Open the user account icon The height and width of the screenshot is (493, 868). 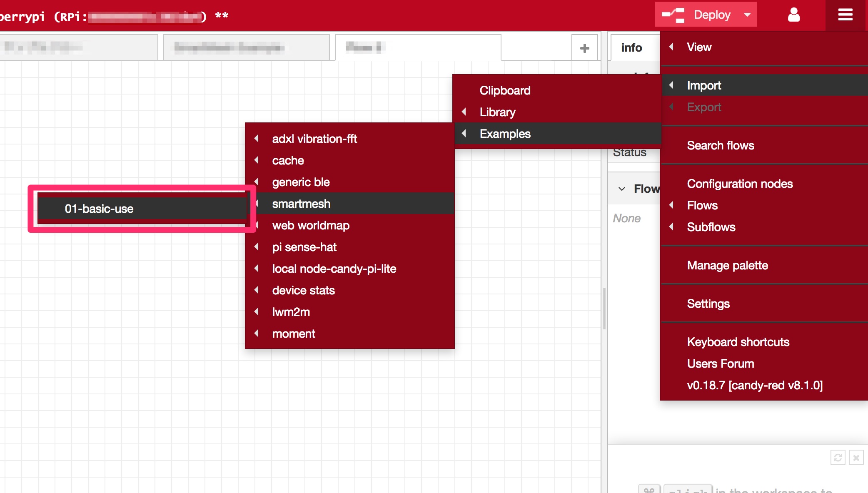pos(794,15)
